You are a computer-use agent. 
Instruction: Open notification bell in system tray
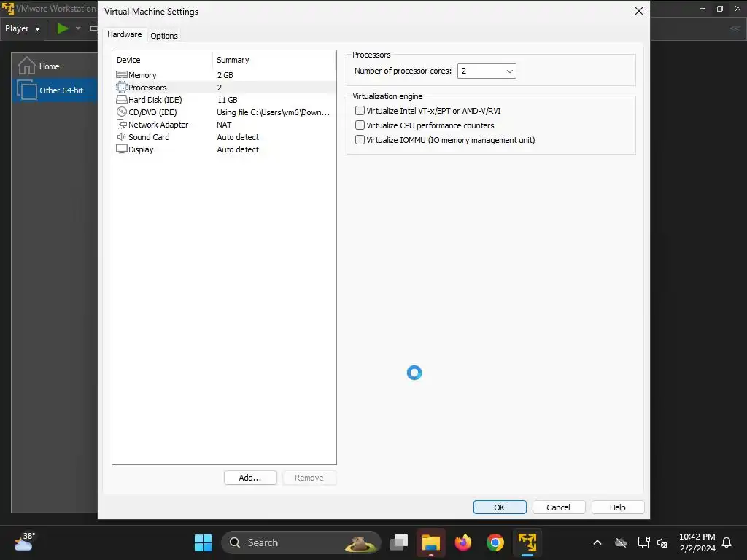pos(727,542)
